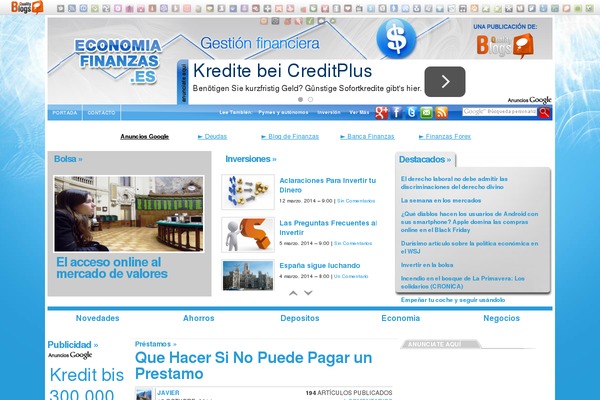Open the Facebook social icon

click(x=396, y=113)
